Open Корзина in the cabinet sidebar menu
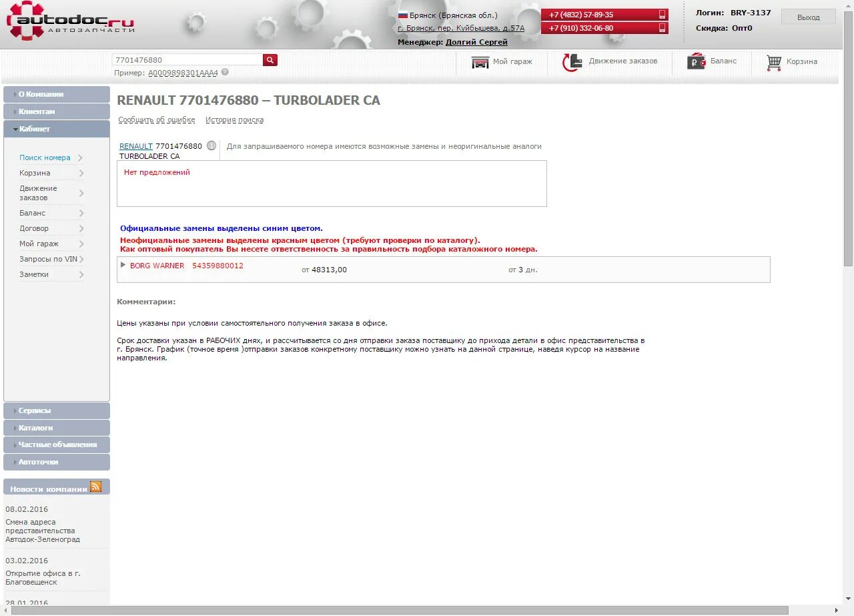 (35, 173)
